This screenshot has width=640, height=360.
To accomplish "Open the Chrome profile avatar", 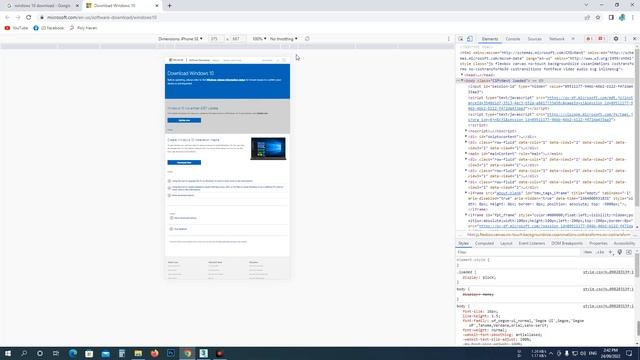I will 622,18.
